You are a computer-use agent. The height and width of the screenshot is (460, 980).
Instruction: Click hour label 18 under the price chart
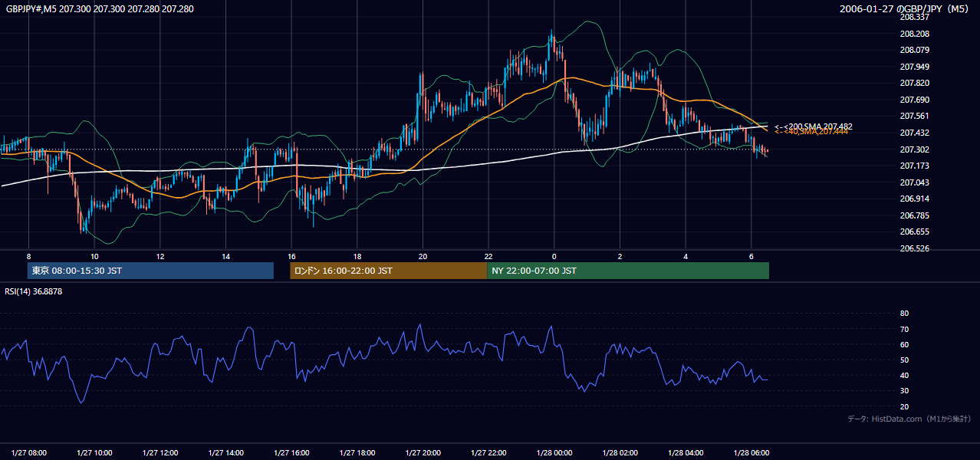(357, 256)
